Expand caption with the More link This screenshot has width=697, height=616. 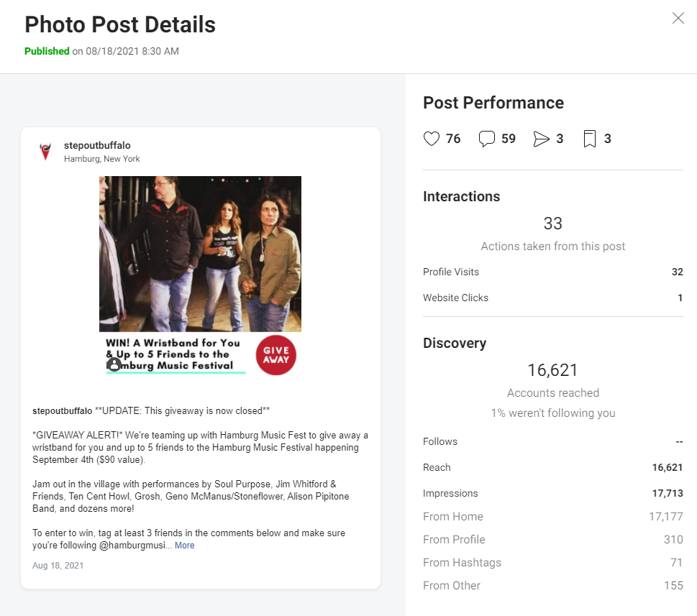point(184,546)
